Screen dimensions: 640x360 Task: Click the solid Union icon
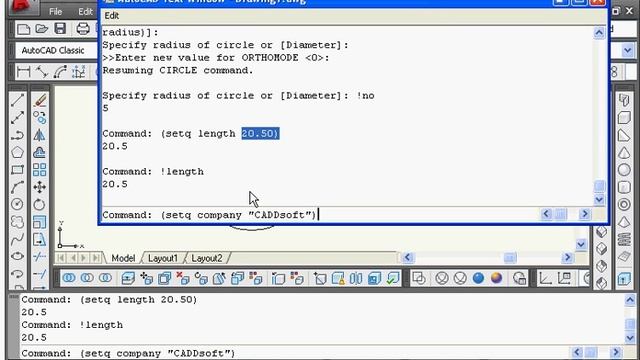(69, 278)
